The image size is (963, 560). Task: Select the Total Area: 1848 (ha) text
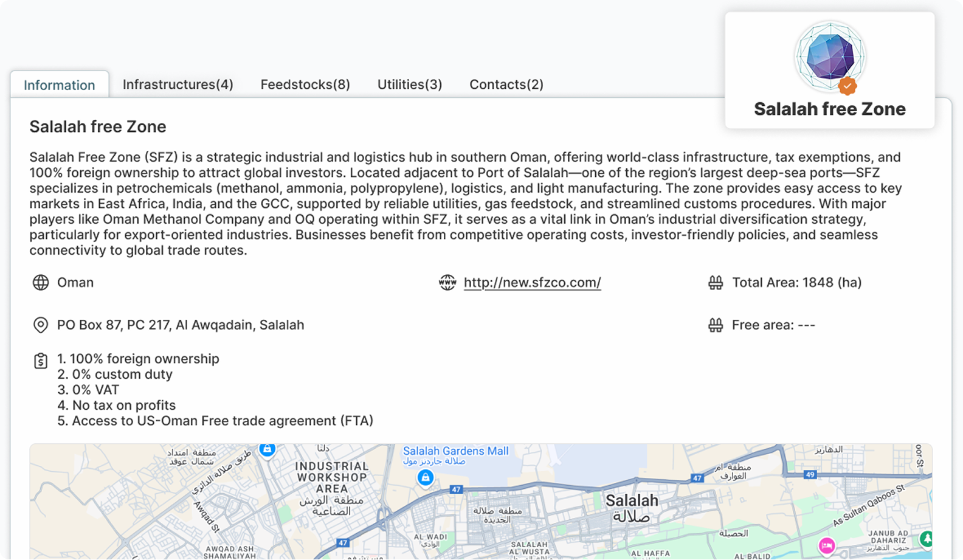click(796, 283)
